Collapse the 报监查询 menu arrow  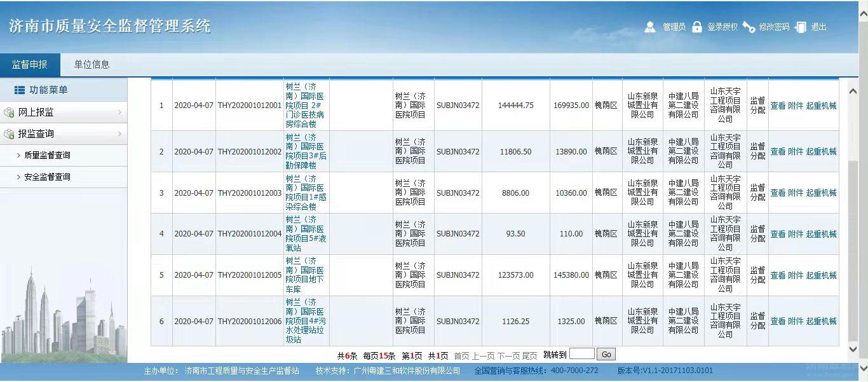coord(119,134)
